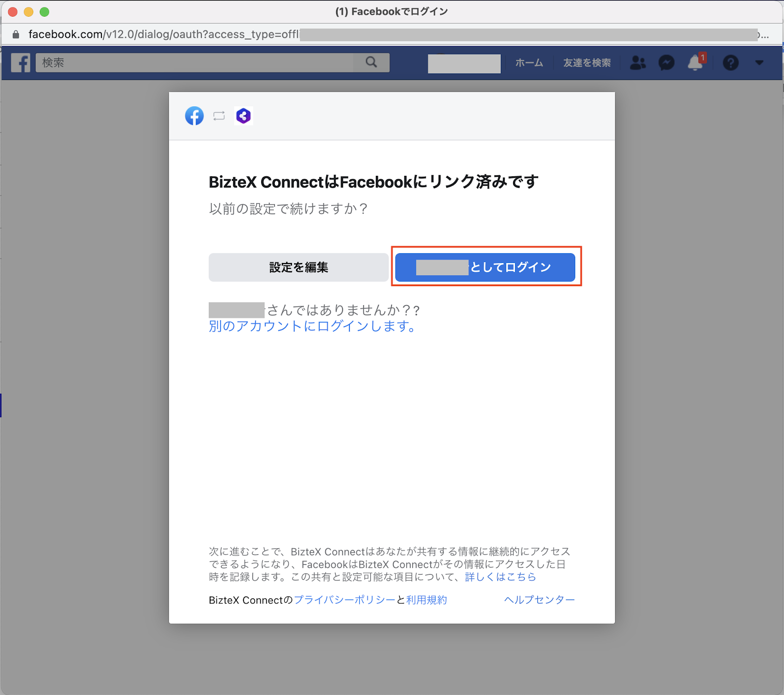Open the プライバシーポリシー link
The height and width of the screenshot is (695, 784).
(344, 600)
